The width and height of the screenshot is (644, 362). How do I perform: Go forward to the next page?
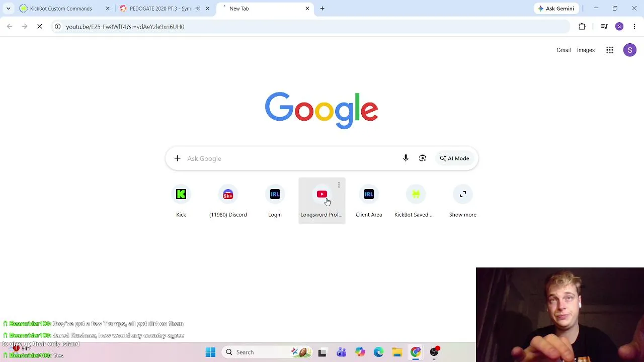(x=25, y=27)
